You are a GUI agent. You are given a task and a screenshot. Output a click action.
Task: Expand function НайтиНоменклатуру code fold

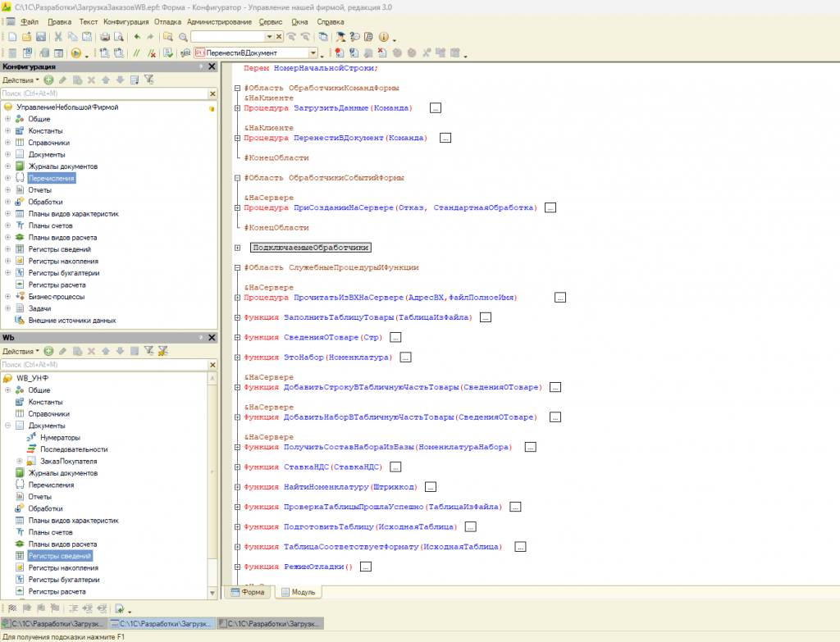click(x=237, y=487)
